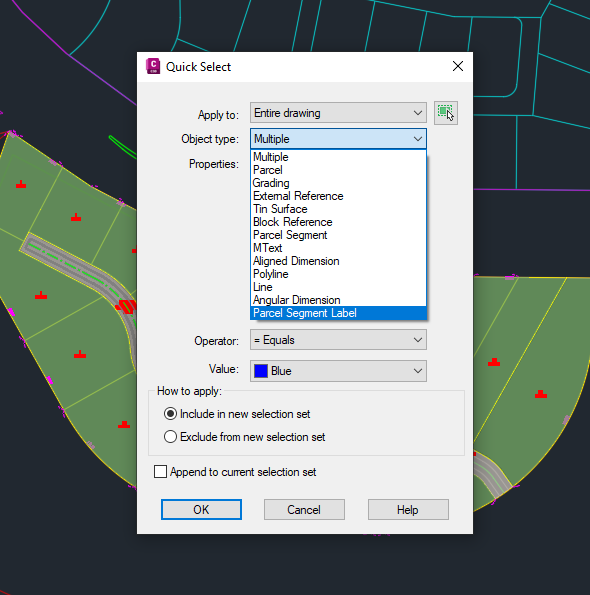The height and width of the screenshot is (595, 590).
Task: Open the Value color dropdown
Action: [x=338, y=371]
